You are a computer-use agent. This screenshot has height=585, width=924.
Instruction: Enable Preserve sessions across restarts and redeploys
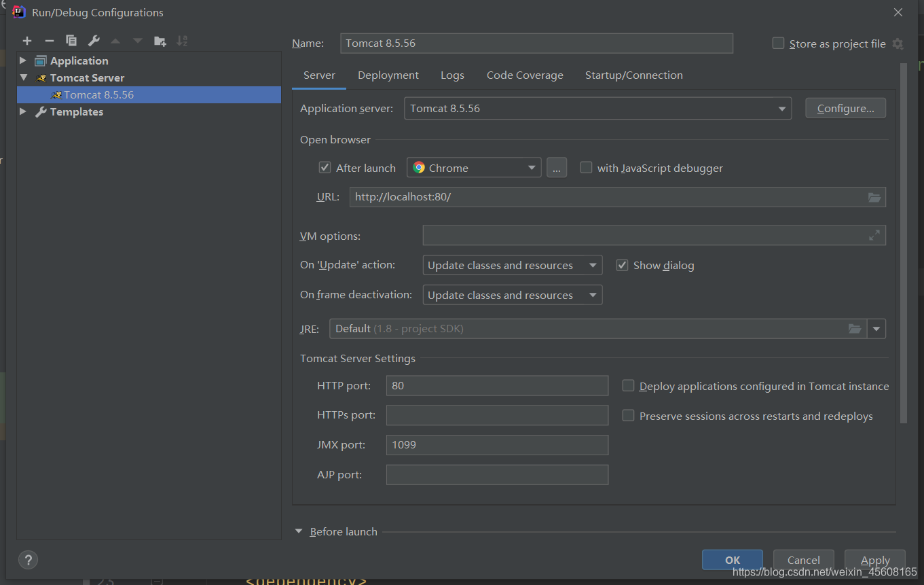click(628, 415)
